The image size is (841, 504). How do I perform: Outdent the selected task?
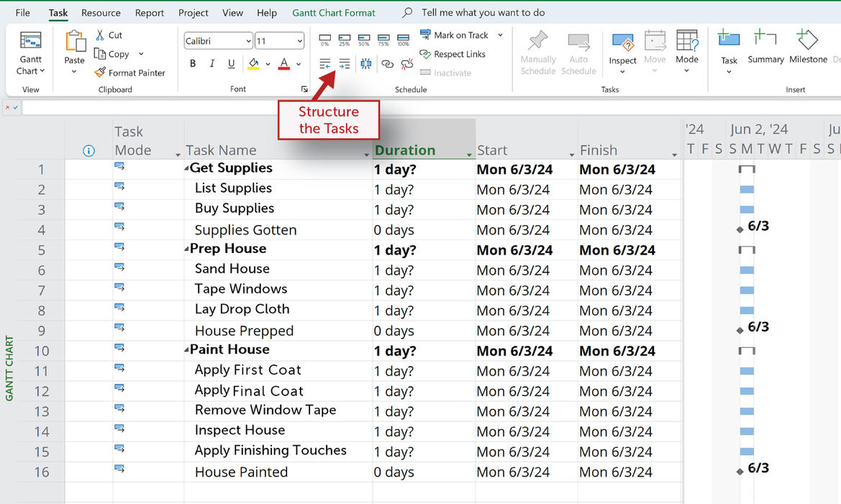(325, 64)
